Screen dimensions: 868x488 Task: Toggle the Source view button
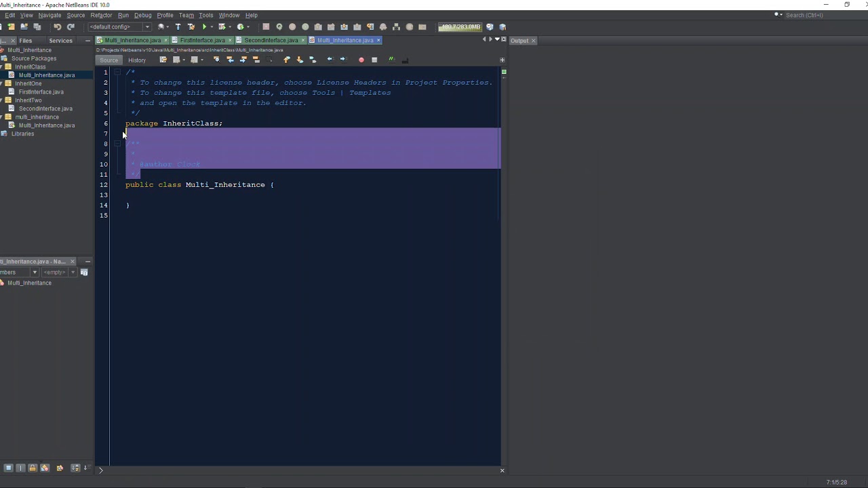109,60
